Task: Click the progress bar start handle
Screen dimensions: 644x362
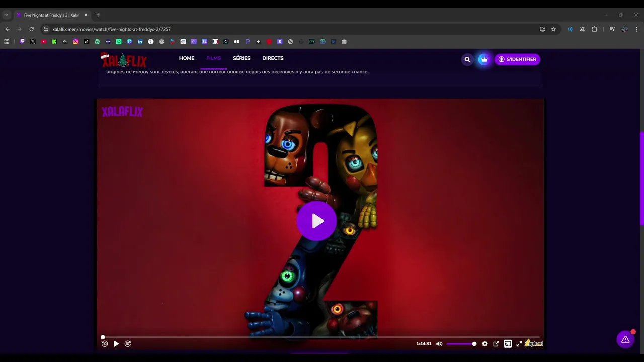Action: [x=103, y=337]
